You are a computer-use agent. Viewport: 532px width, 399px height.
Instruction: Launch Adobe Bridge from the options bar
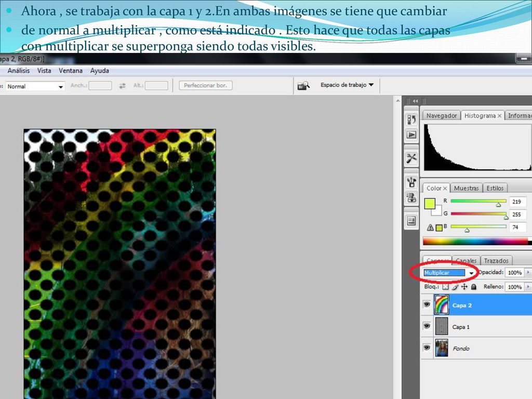pos(303,86)
